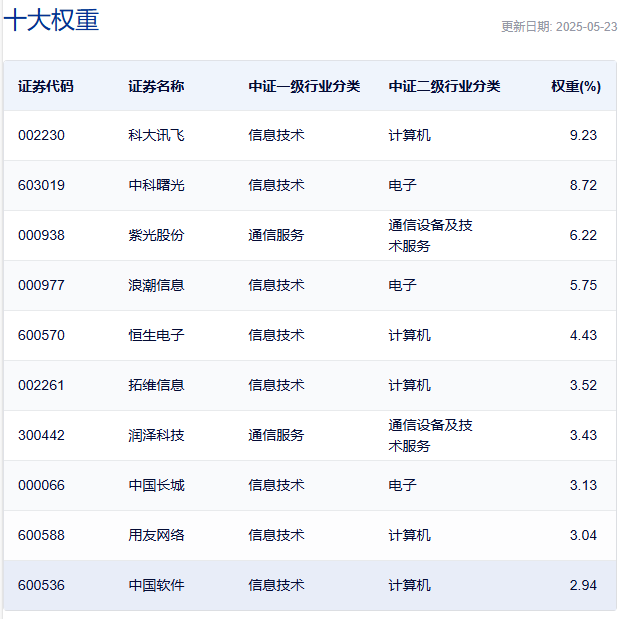Select security code 600570

click(x=41, y=335)
